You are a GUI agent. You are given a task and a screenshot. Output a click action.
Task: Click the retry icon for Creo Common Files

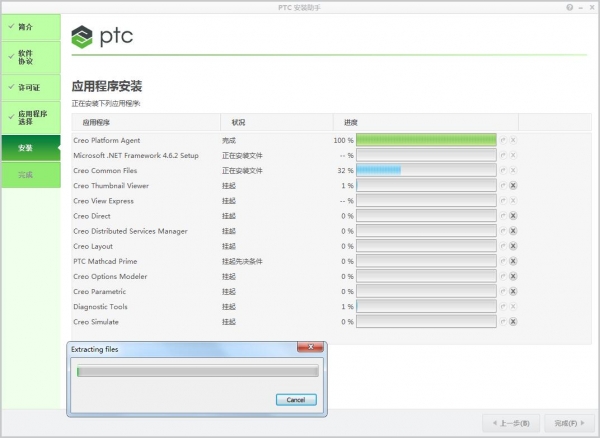click(503, 171)
